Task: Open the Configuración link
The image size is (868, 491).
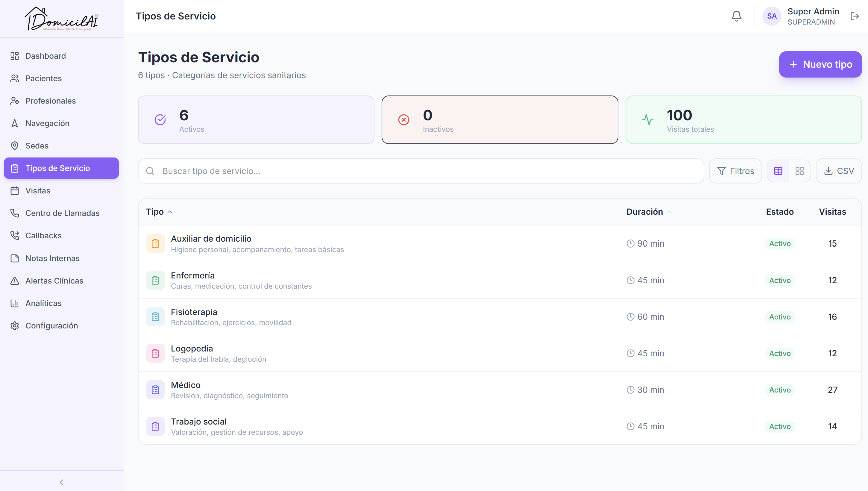Action: [x=61, y=326]
